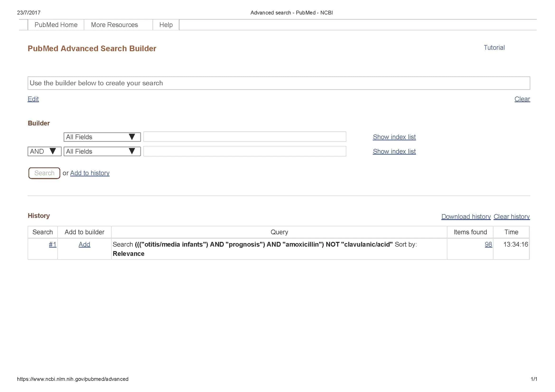Click the Download history link

click(466, 217)
